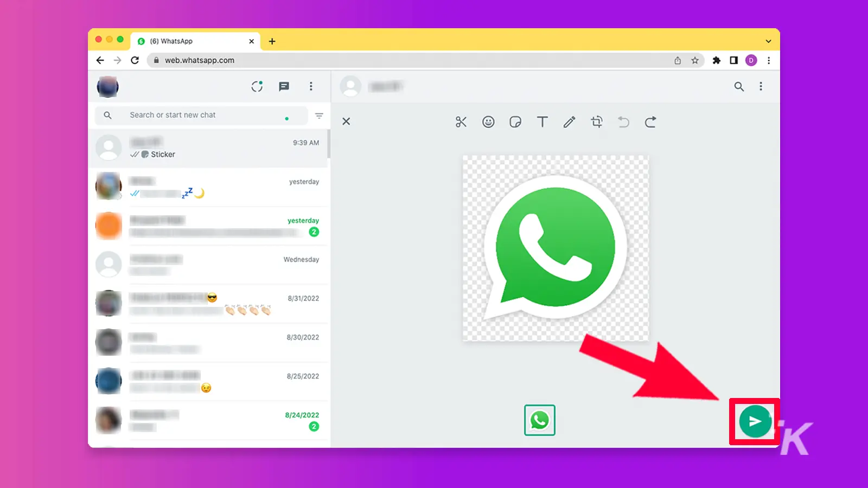This screenshot has width=868, height=488.
Task: Reload the WhatsApp web page
Action: coord(135,60)
